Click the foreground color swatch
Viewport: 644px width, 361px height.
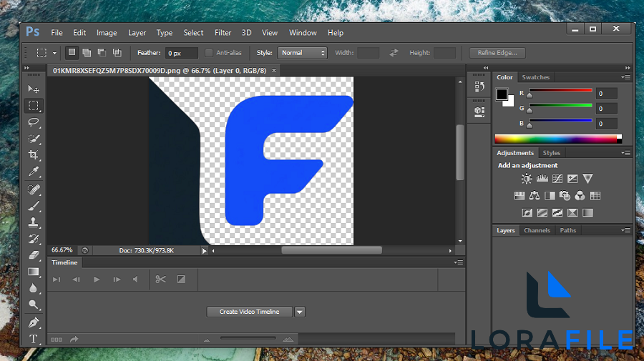502,94
